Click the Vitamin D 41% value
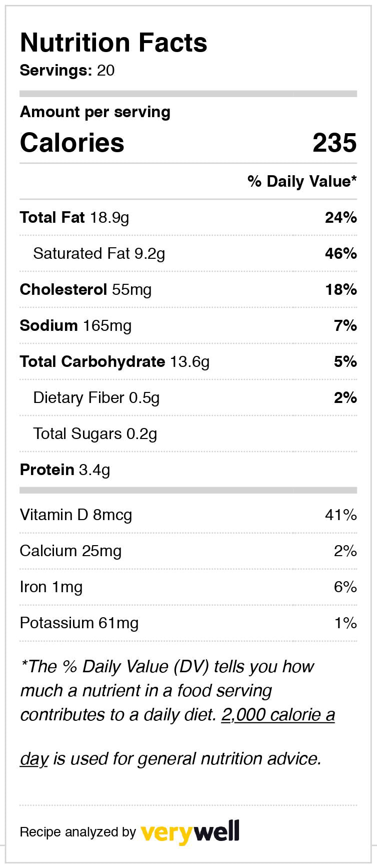Image resolution: width=377 pixels, height=868 pixels. coord(340,515)
